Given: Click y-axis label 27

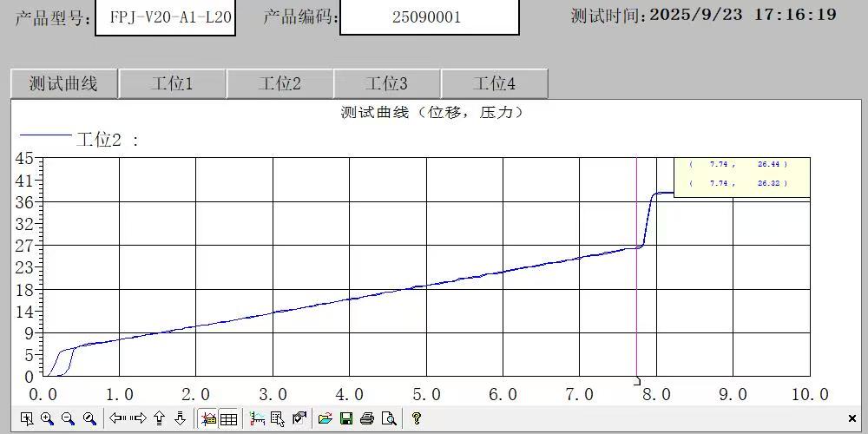Looking at the screenshot, I should click(24, 246).
